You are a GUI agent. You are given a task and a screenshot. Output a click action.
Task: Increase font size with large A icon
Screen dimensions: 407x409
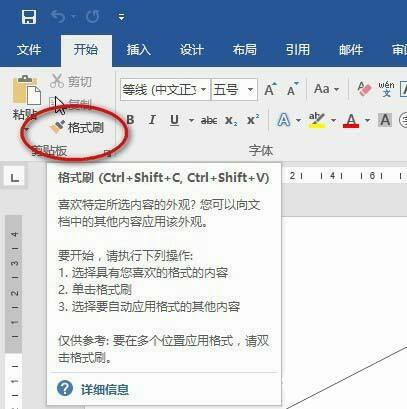pos(270,89)
